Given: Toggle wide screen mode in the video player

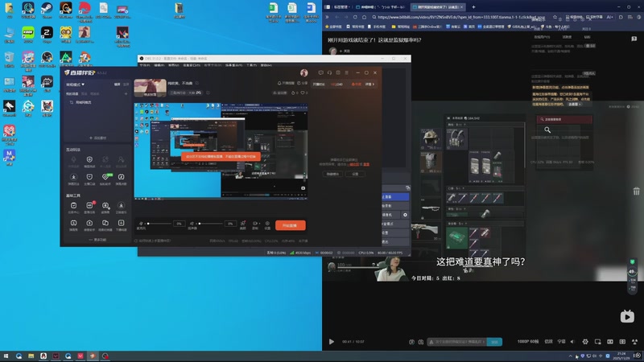Looking at the screenshot, I should (610, 341).
